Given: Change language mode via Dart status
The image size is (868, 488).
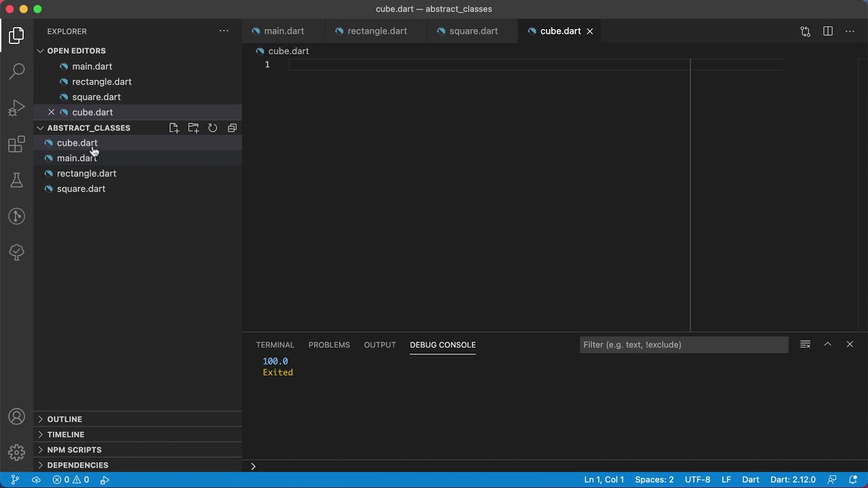Looking at the screenshot, I should 751,480.
